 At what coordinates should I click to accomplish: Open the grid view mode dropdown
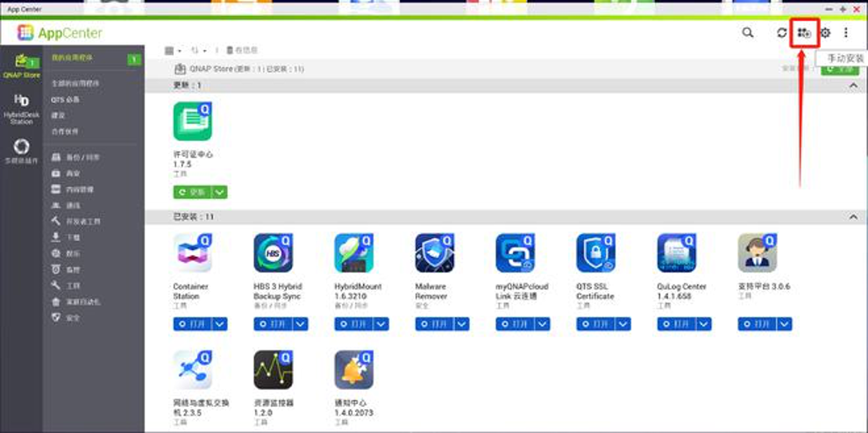point(173,50)
